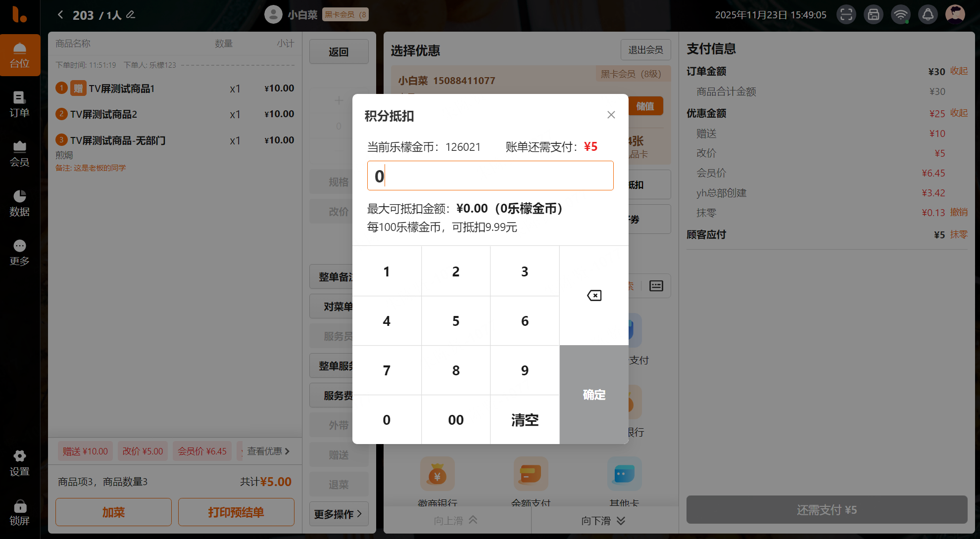Open 数据 statistics in sidebar

(x=20, y=203)
